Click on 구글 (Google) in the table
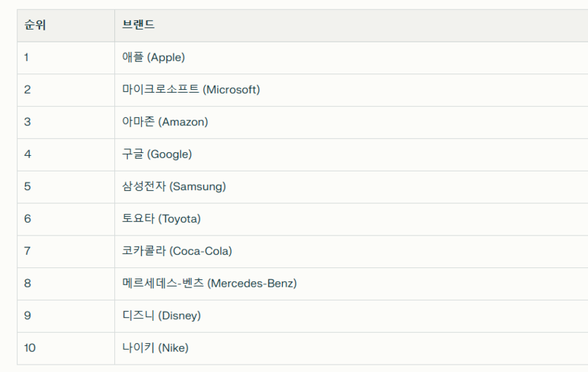Image resolution: width=588 pixels, height=372 pixels. (x=157, y=154)
